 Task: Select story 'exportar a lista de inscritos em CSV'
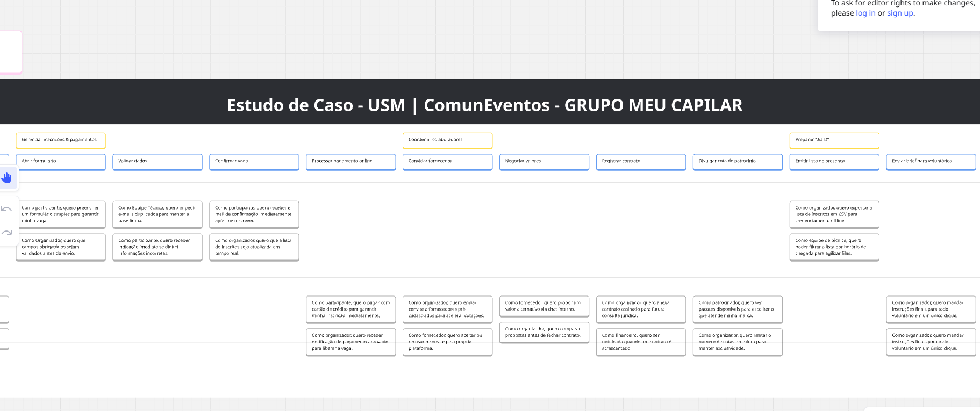pos(834,214)
